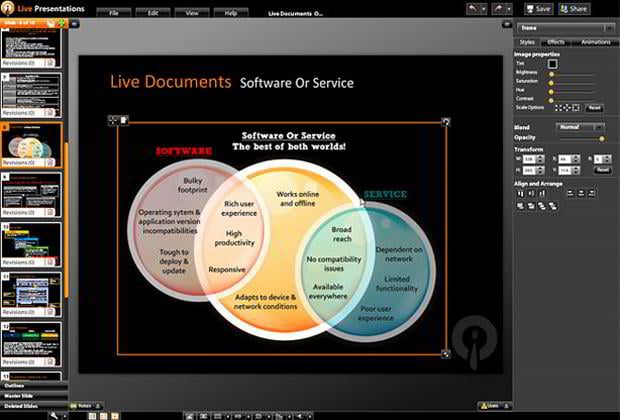Screen dimensions: 620x420
Task: Click the move handle at frame top-left
Action: (x=112, y=121)
